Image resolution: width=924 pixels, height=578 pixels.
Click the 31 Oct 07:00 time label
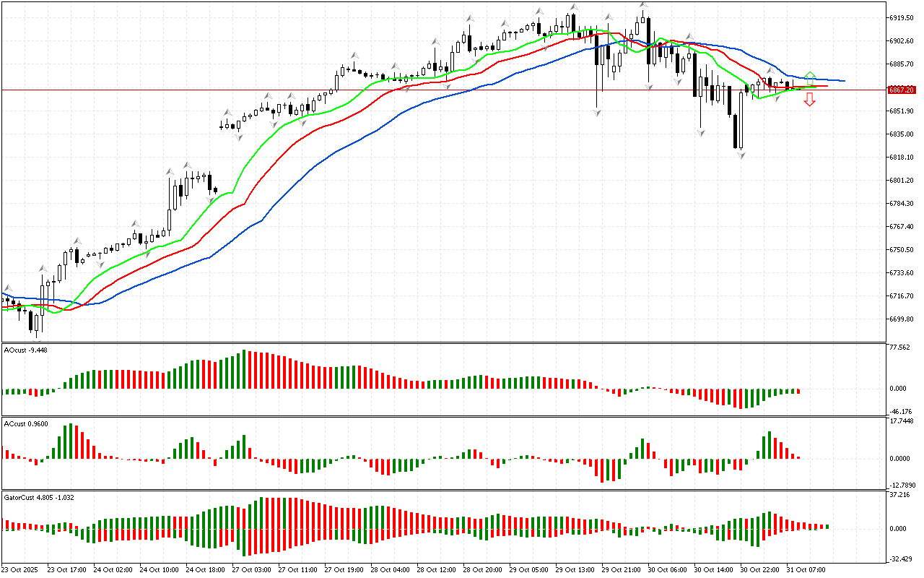tap(806, 569)
